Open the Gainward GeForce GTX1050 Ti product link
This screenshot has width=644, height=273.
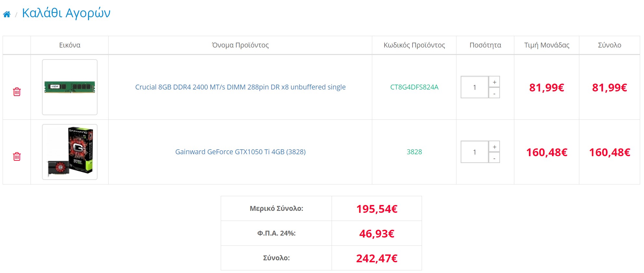coord(240,152)
